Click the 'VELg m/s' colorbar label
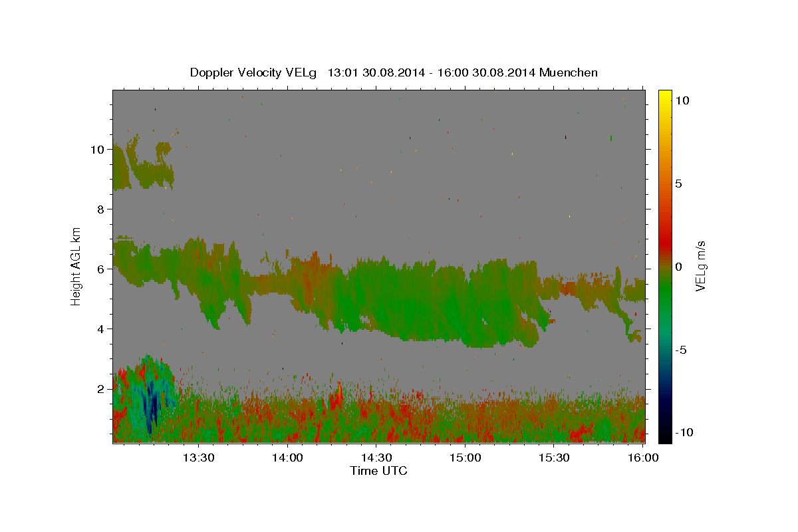Viewport: 798px width, 532px height. [x=700, y=267]
